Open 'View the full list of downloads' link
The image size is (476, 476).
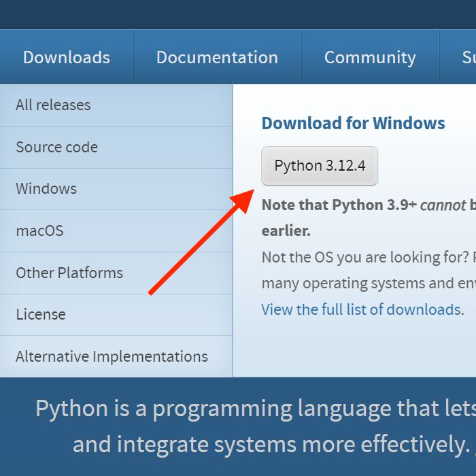pos(361,309)
